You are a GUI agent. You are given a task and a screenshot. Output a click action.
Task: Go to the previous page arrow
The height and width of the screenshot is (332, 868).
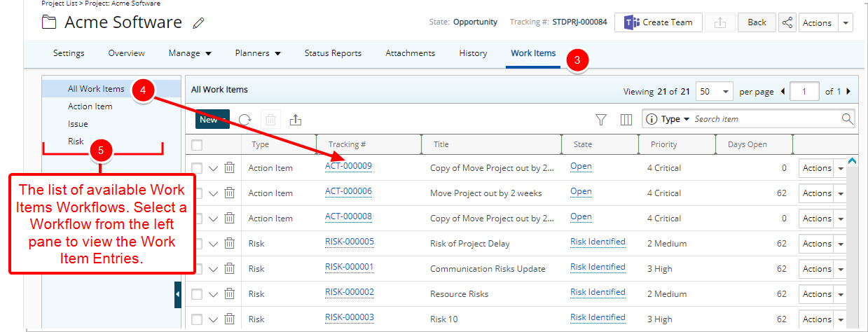(783, 92)
